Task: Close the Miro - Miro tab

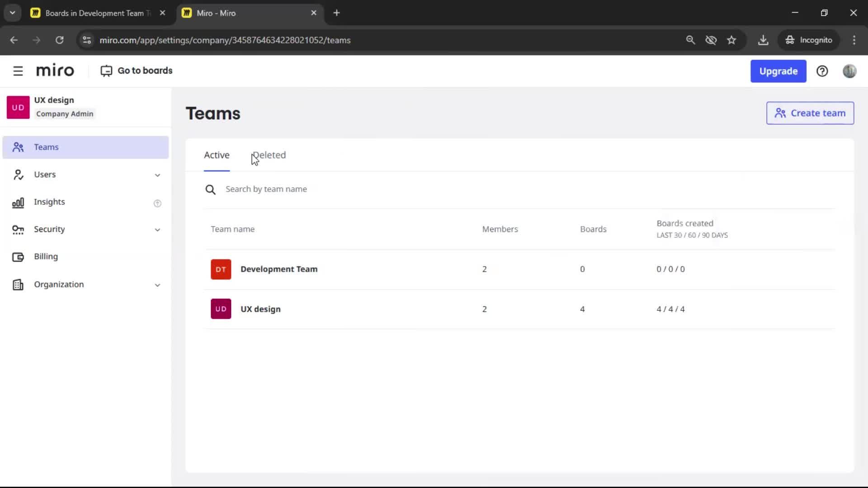Action: [x=314, y=13]
